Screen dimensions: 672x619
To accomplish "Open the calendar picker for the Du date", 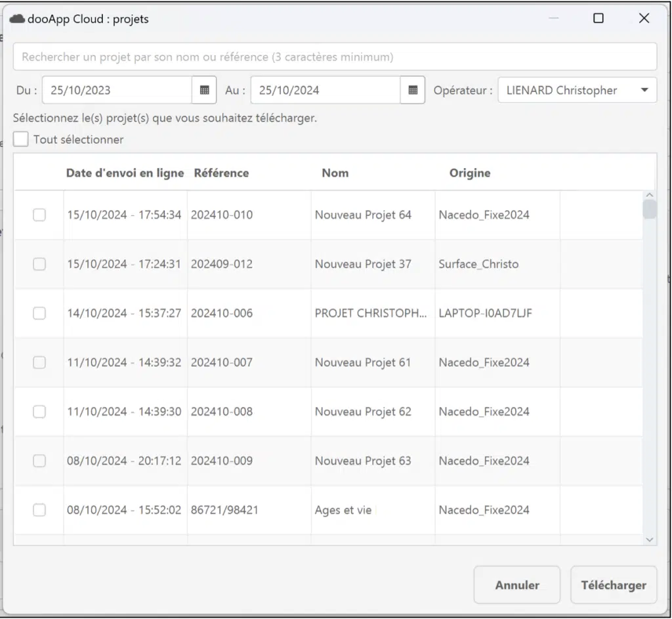I will [205, 90].
